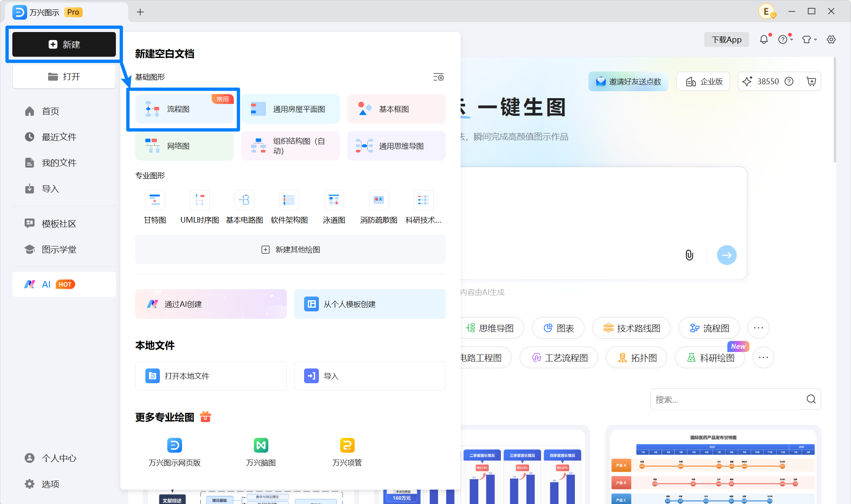Click 从个人模板创建 card
This screenshot has width=851, height=504.
click(x=370, y=304)
